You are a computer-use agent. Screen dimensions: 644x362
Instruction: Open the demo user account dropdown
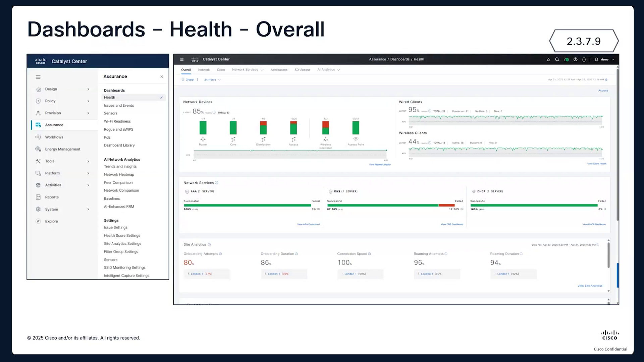tap(604, 60)
